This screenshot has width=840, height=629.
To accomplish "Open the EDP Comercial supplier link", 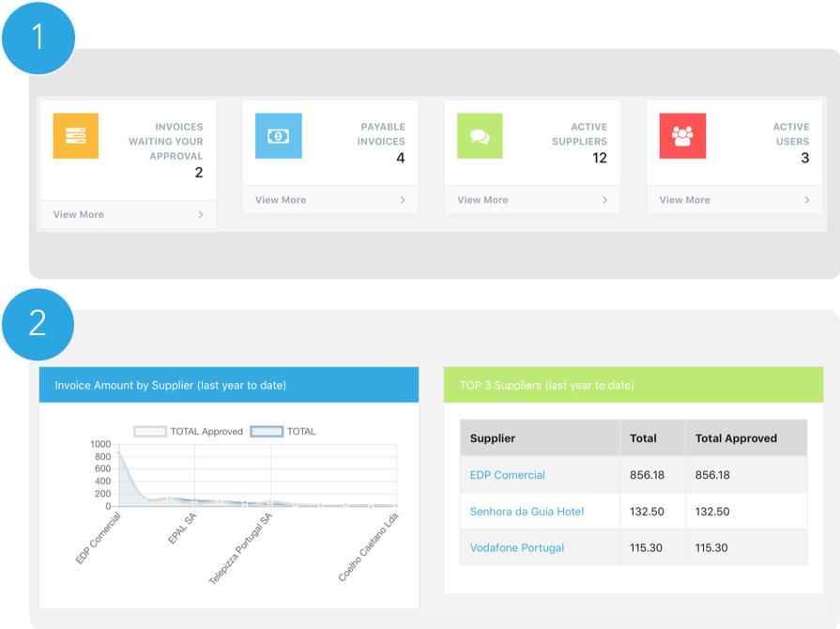I will [507, 475].
